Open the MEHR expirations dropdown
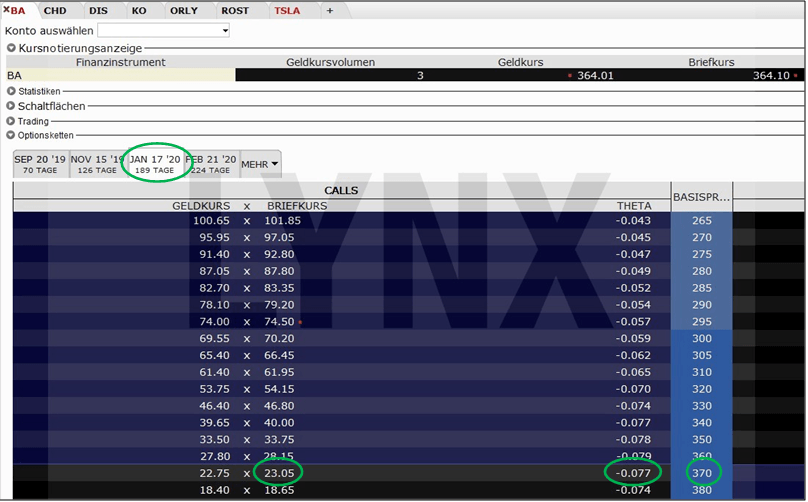The width and height of the screenshot is (808, 502). [x=260, y=164]
